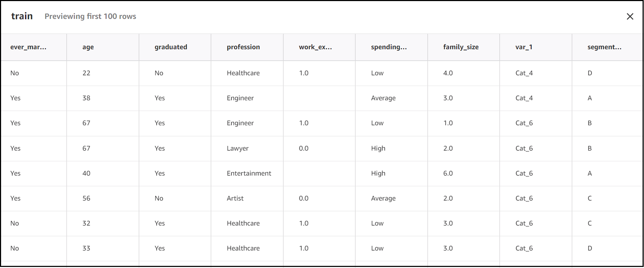Select the age cell showing 56
Screen dimensions: 644x268
click(x=86, y=198)
